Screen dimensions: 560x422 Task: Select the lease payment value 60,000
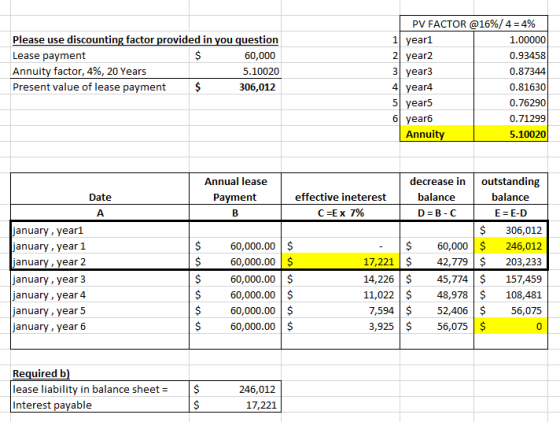(x=235, y=55)
